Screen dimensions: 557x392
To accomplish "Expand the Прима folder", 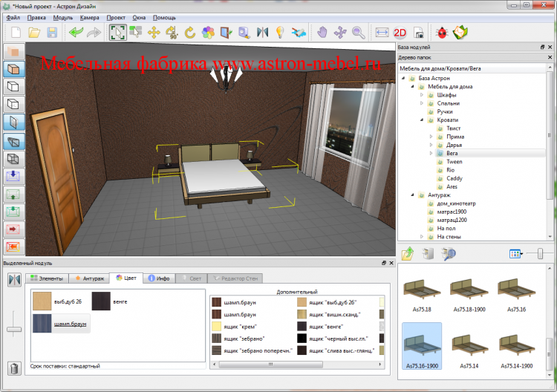I will click(x=431, y=137).
